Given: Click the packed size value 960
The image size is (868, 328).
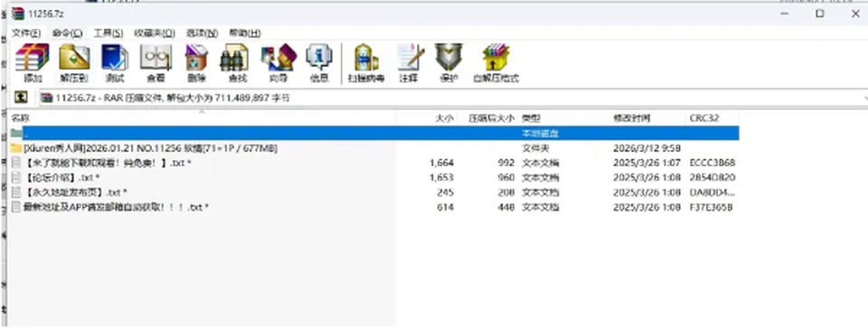Looking at the screenshot, I should tap(506, 177).
